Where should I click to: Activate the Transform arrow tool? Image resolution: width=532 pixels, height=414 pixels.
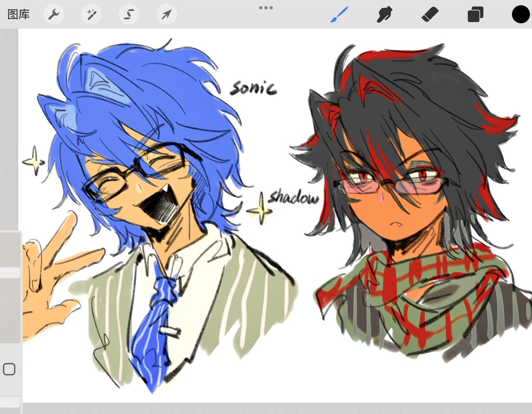click(x=166, y=14)
